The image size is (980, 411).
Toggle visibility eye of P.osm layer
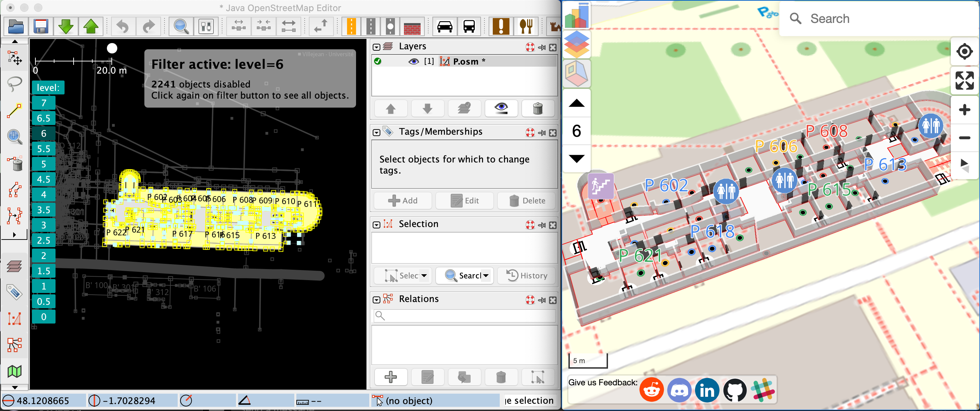click(x=414, y=61)
